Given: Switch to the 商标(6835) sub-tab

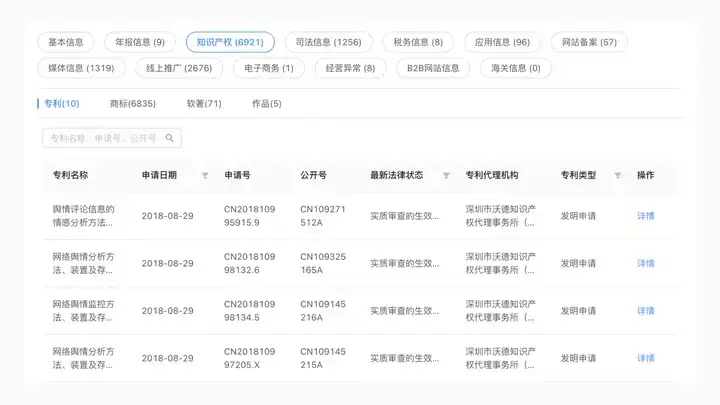Looking at the screenshot, I should (133, 104).
